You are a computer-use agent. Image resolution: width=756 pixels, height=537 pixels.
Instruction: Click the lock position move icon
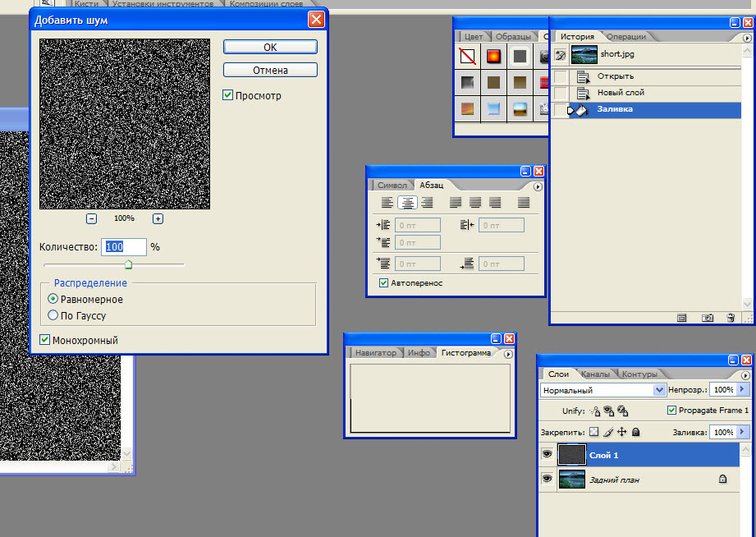pyautogui.click(x=621, y=432)
